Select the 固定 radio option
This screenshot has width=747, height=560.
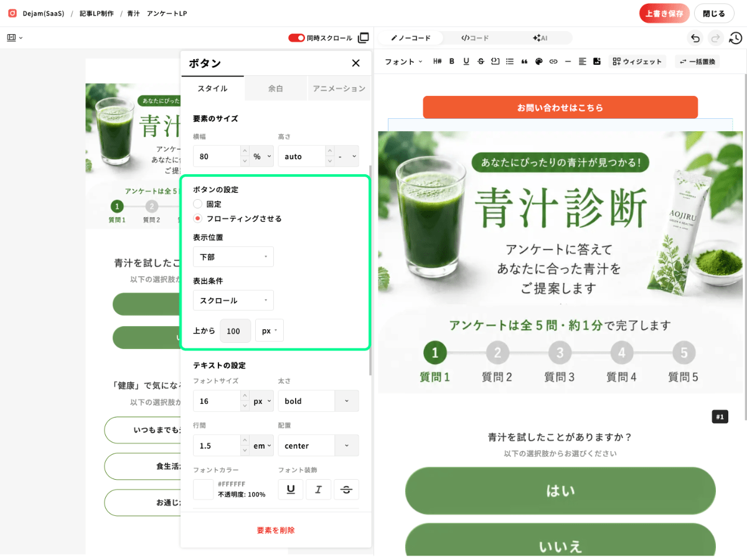tap(198, 203)
